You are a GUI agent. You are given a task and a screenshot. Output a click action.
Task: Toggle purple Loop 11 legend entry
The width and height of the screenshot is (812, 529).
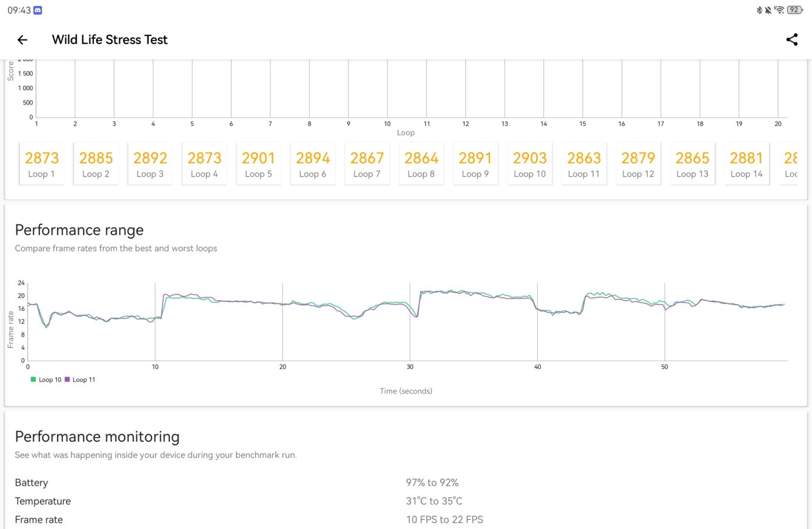[80, 380]
